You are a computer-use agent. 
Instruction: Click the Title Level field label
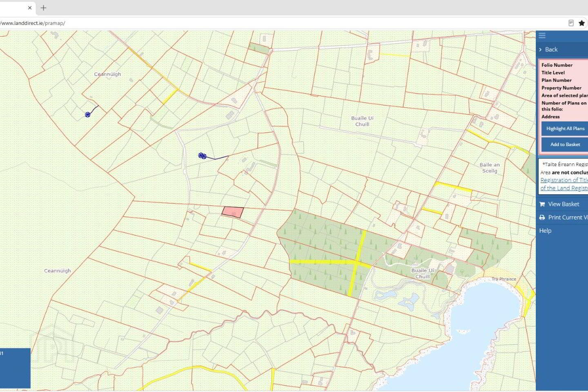[553, 73]
